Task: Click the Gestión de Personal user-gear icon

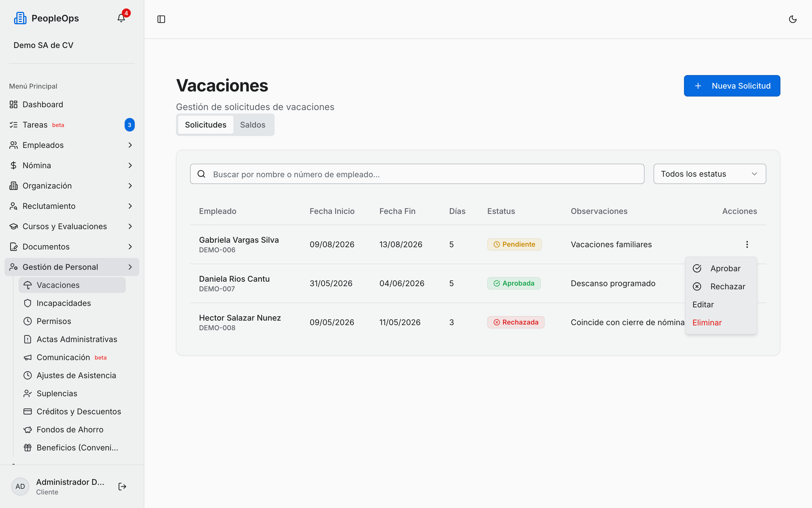Action: click(14, 267)
